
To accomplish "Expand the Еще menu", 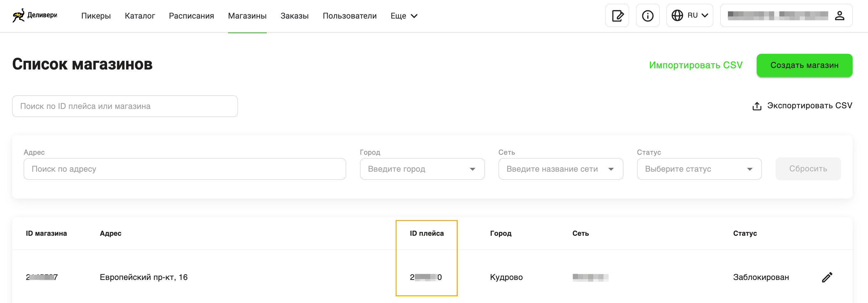I will [x=404, y=16].
